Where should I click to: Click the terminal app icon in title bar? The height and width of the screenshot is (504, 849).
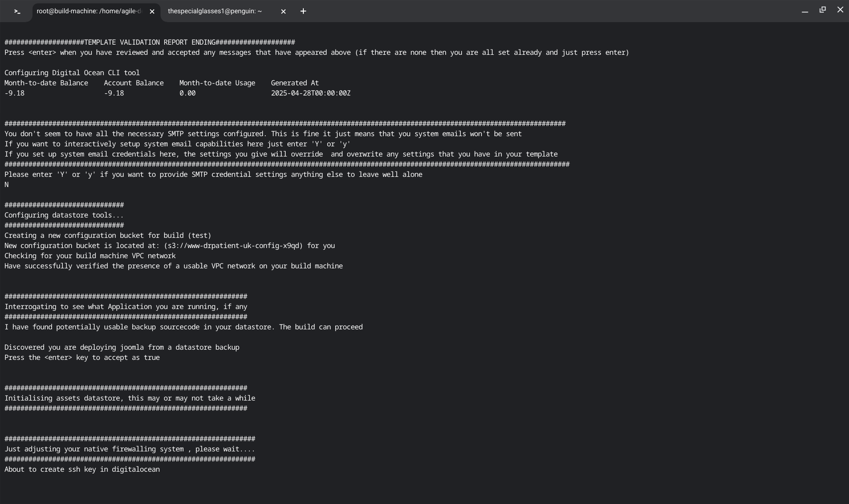(x=17, y=11)
